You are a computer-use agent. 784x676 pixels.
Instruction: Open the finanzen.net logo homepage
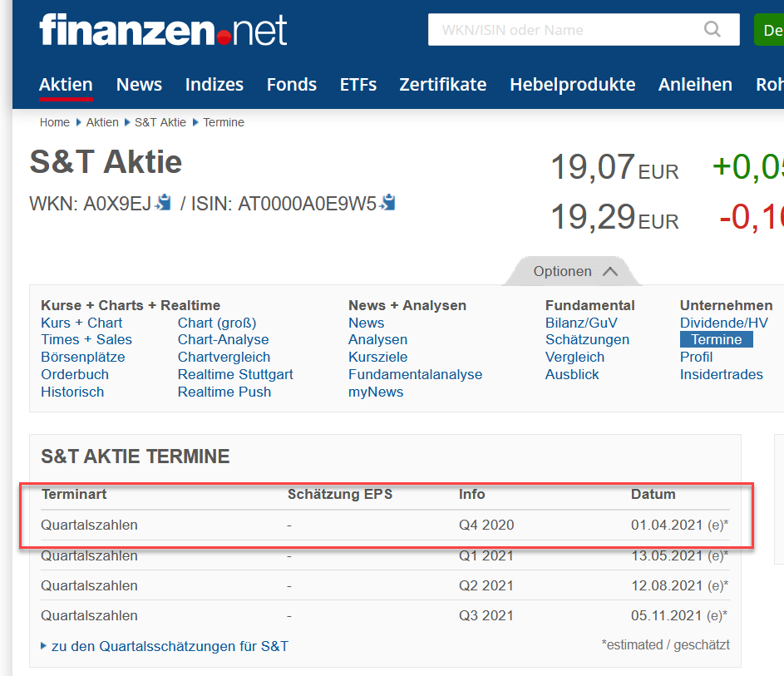click(x=162, y=29)
